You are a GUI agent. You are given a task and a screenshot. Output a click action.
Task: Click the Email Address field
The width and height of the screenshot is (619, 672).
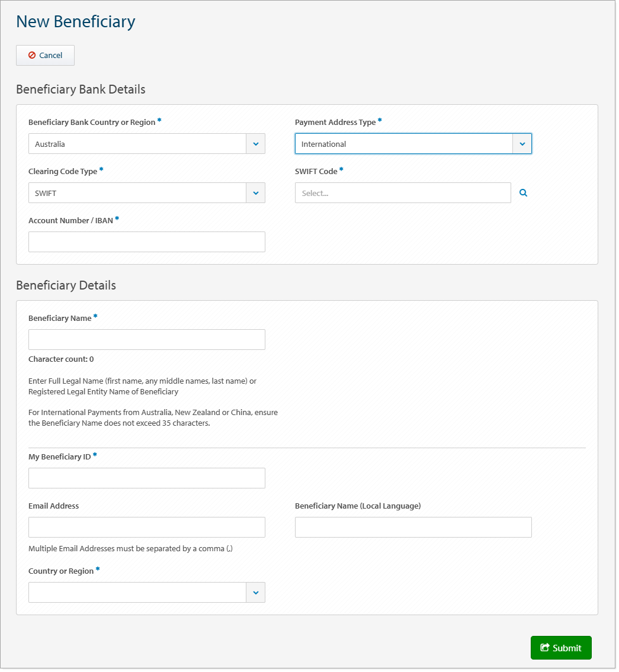[x=146, y=527]
